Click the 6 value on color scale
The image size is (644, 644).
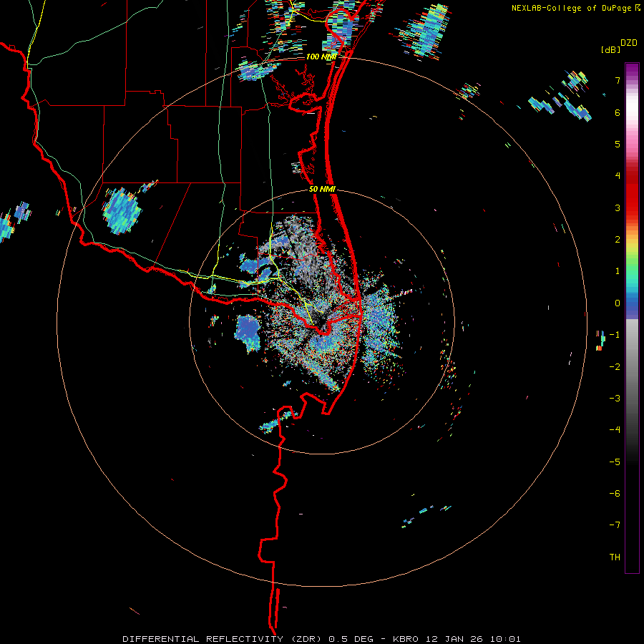(x=618, y=112)
